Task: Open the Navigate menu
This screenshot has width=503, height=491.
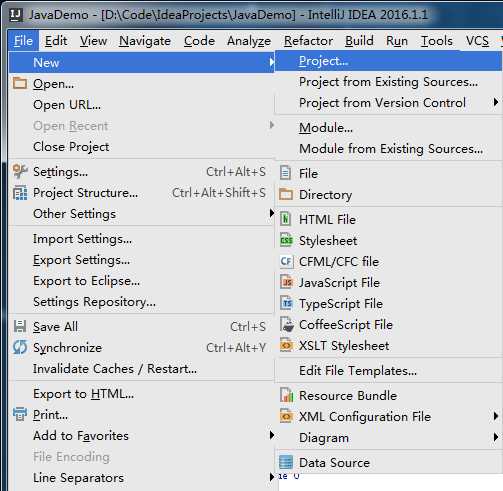Action: (x=145, y=41)
